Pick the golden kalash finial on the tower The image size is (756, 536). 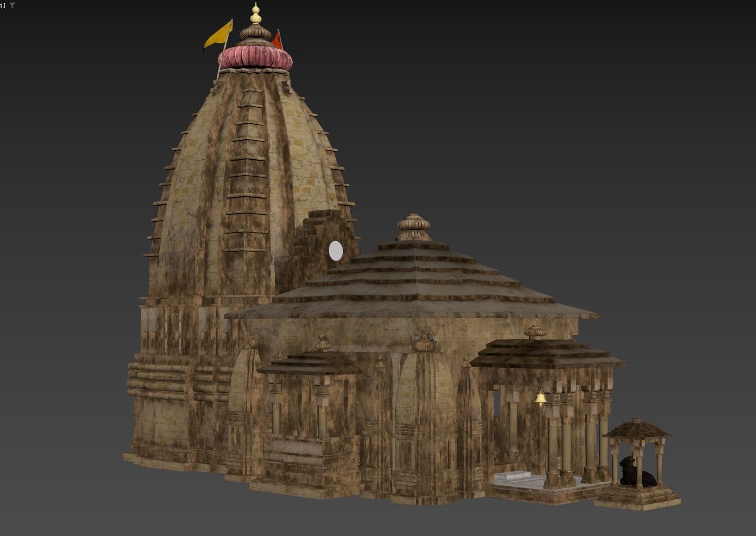(x=255, y=15)
